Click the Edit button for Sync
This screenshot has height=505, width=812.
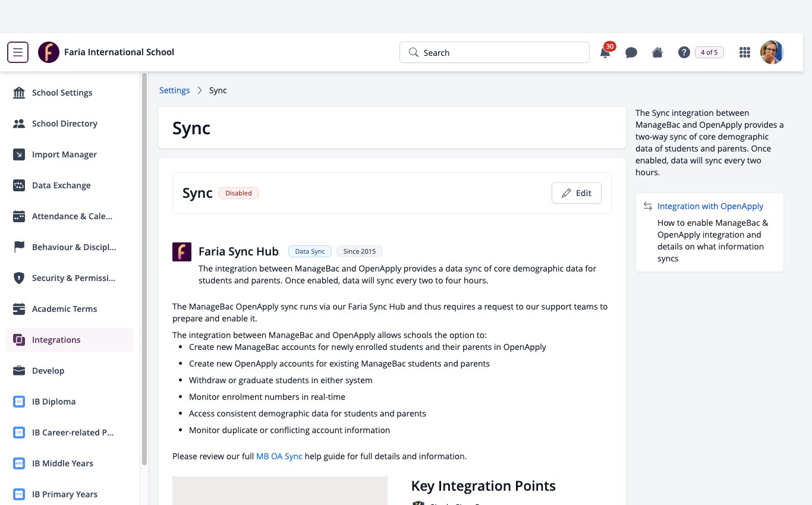point(577,193)
